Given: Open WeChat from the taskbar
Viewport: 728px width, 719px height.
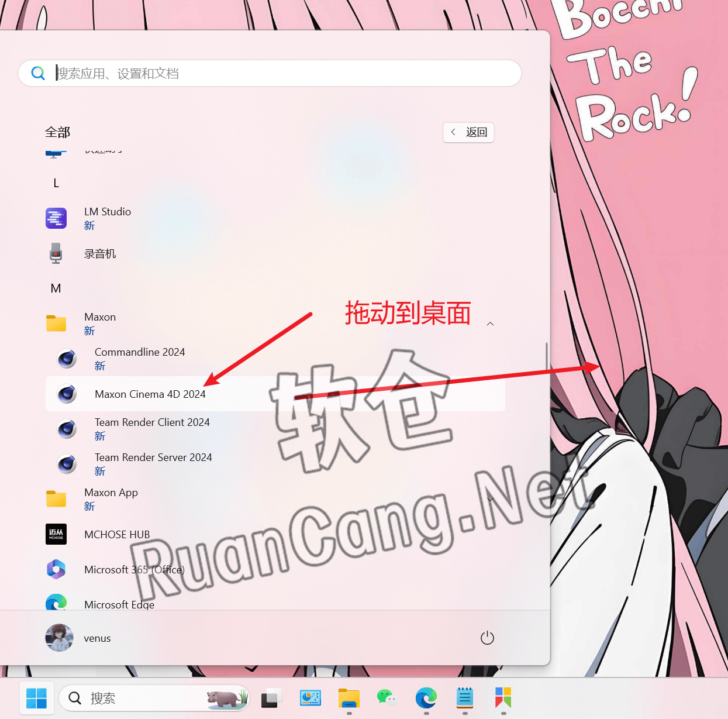Looking at the screenshot, I should (x=387, y=698).
